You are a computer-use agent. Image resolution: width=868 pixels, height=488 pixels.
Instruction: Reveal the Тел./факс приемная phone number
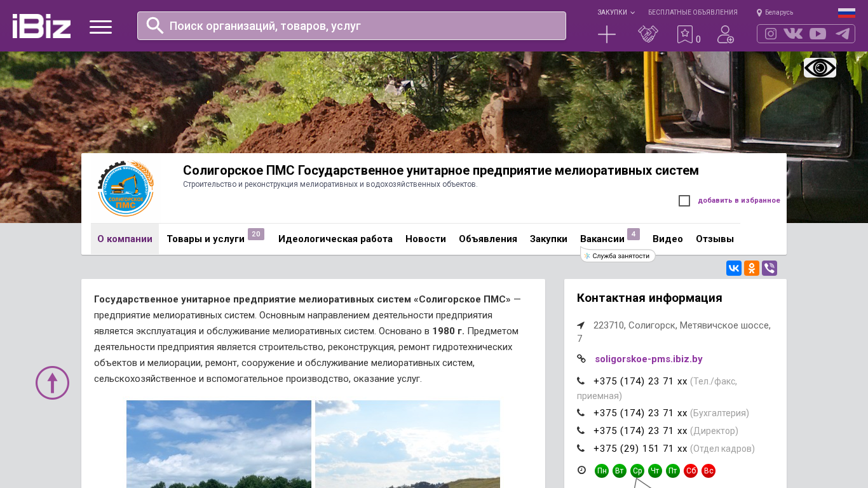(641, 381)
